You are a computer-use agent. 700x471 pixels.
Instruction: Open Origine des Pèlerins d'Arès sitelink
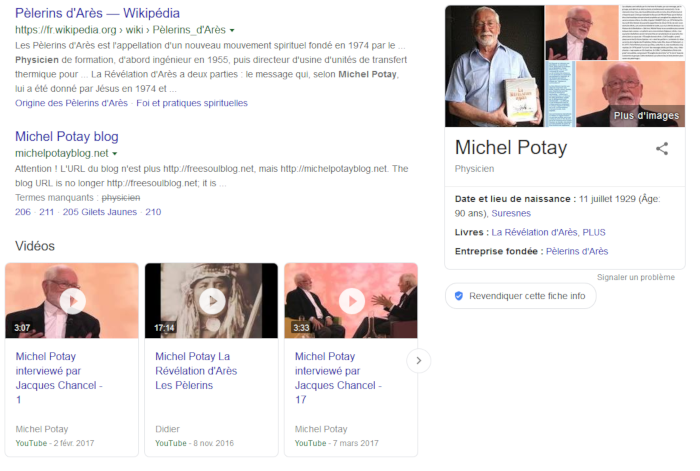[71, 103]
